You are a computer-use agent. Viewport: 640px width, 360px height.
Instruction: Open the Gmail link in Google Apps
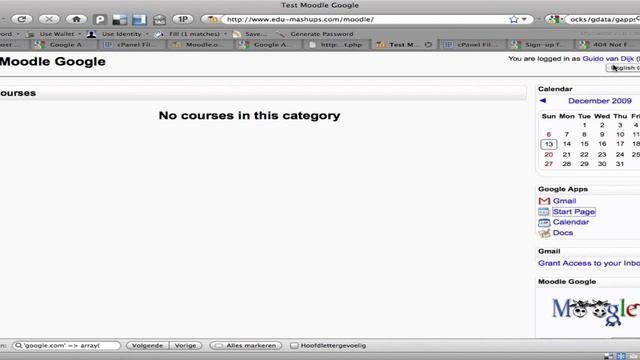[x=564, y=201]
